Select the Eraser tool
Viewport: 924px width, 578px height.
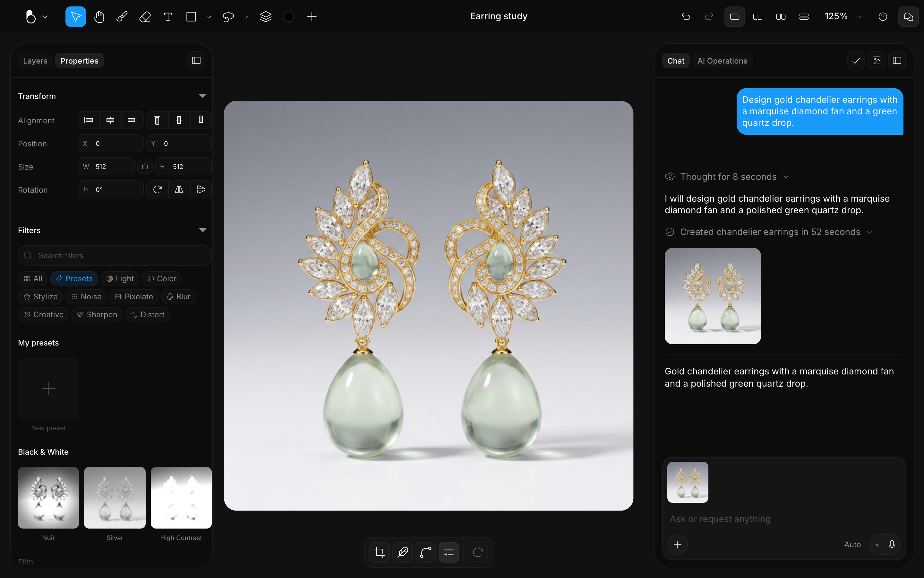(x=145, y=16)
